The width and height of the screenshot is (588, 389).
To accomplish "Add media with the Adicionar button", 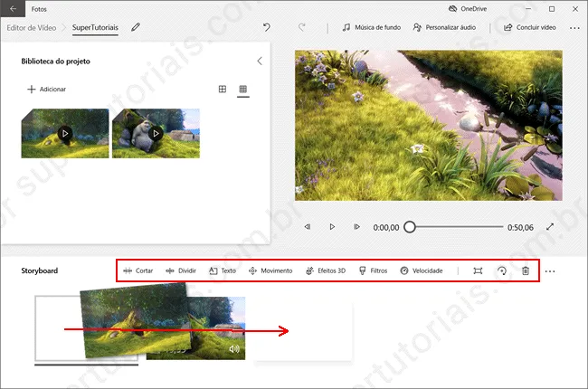I will (x=47, y=90).
